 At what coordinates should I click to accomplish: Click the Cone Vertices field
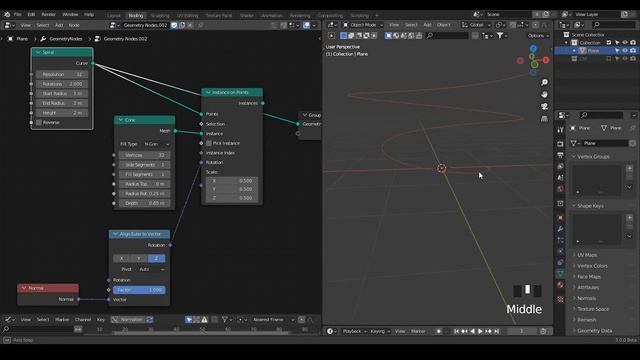point(144,155)
